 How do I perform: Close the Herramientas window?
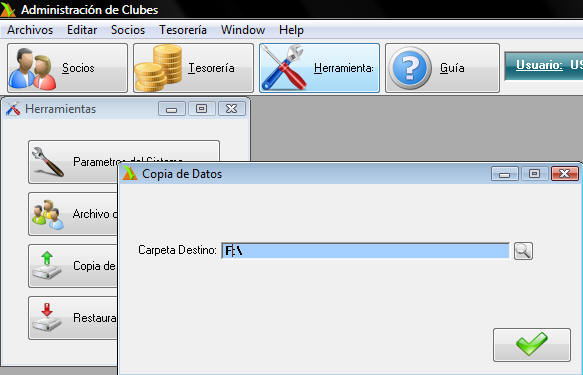[x=232, y=109]
